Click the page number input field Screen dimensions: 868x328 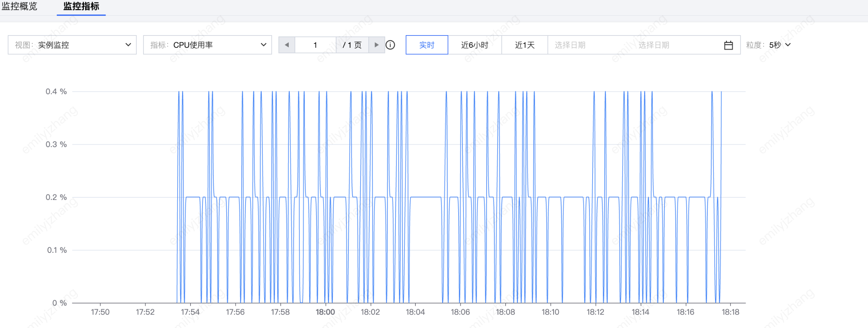coord(315,45)
